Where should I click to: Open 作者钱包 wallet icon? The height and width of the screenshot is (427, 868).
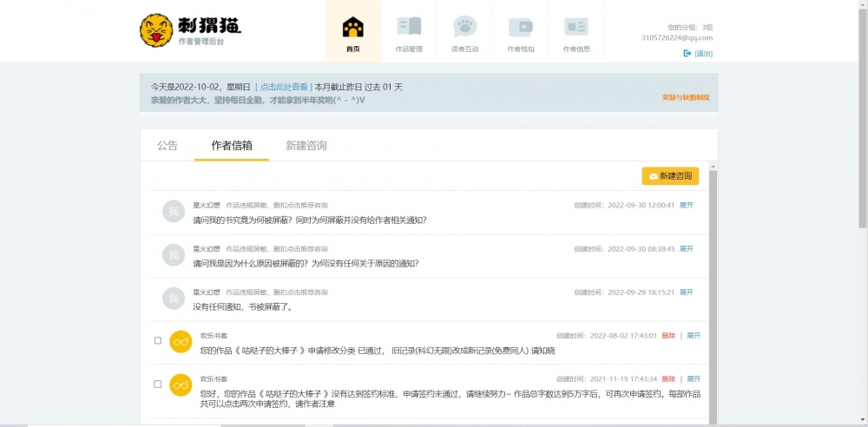click(521, 27)
